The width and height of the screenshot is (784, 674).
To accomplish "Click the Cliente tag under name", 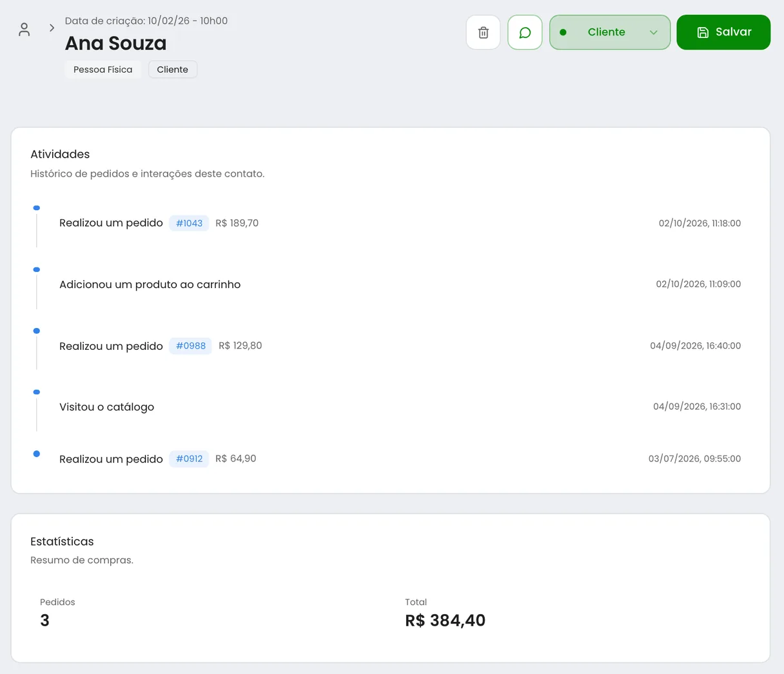I will point(173,70).
